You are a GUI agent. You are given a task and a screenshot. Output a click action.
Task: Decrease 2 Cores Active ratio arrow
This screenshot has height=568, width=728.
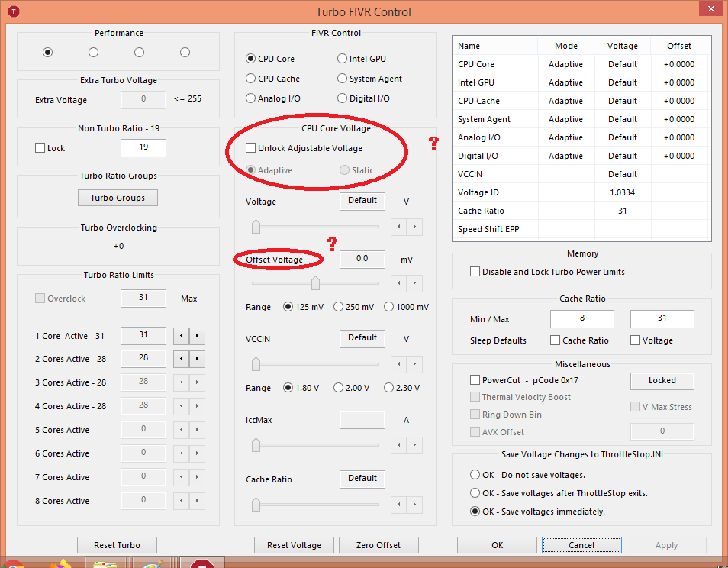[x=181, y=359]
